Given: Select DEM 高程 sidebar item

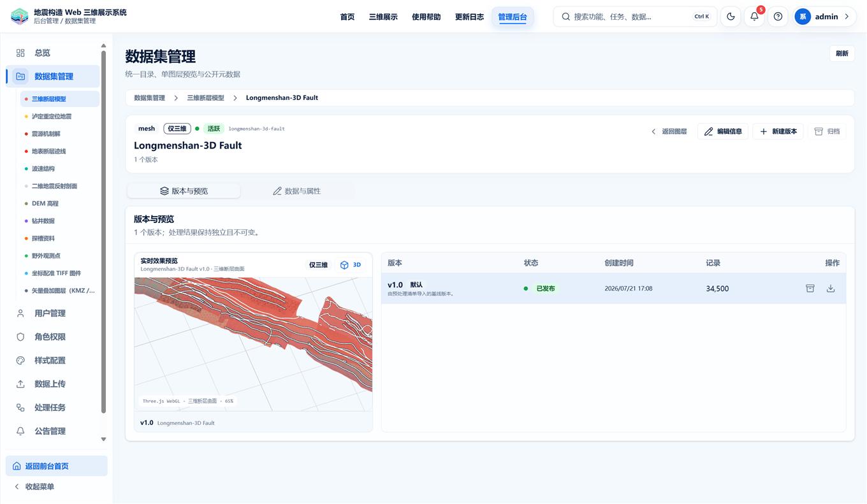Looking at the screenshot, I should tap(60, 203).
